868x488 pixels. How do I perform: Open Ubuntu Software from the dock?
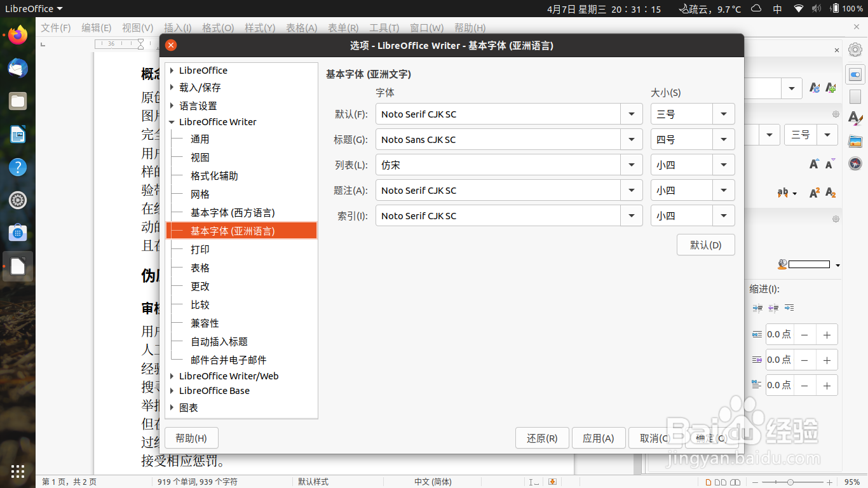pyautogui.click(x=18, y=233)
